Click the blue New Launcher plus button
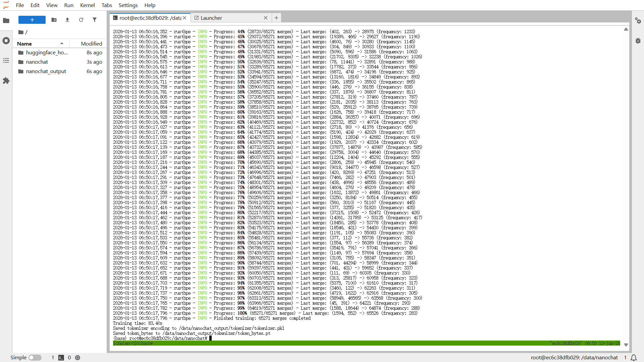 coord(32,20)
